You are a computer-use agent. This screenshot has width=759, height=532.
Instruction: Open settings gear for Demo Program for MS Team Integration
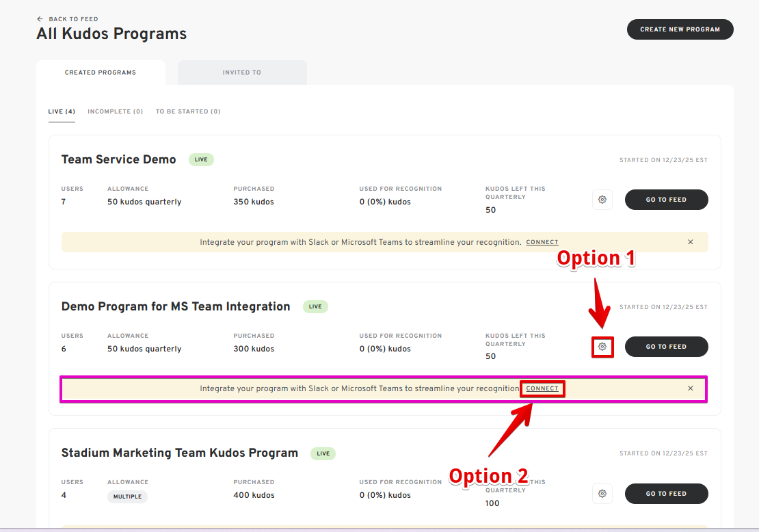602,347
